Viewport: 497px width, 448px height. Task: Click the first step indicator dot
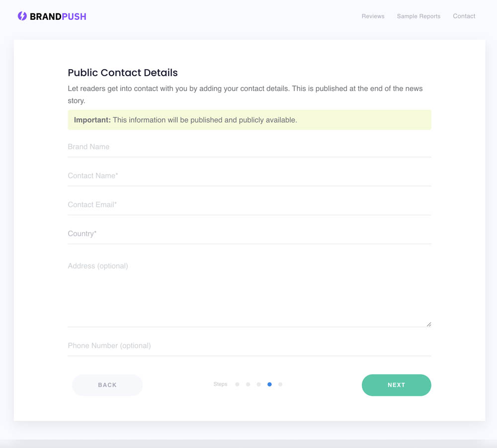click(x=237, y=384)
